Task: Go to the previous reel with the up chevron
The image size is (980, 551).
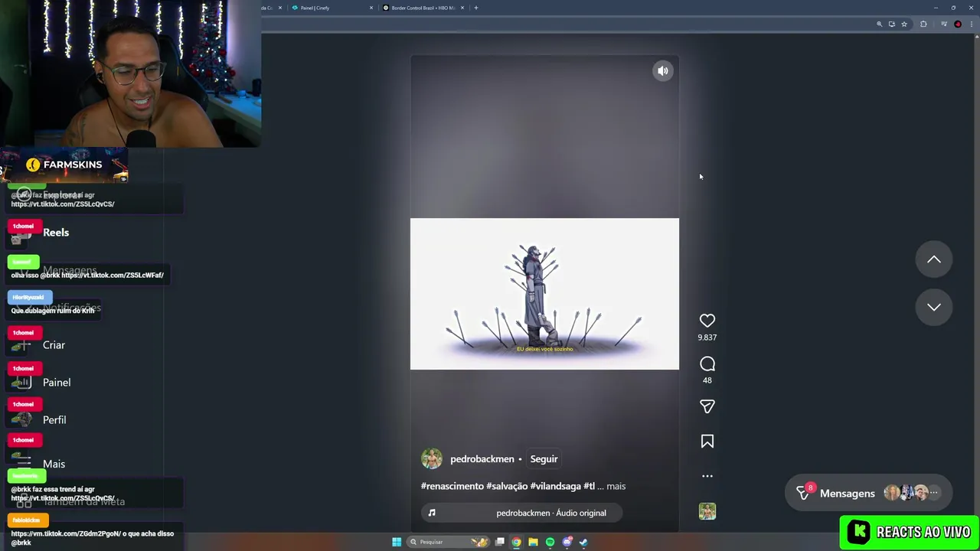Action: pos(934,259)
